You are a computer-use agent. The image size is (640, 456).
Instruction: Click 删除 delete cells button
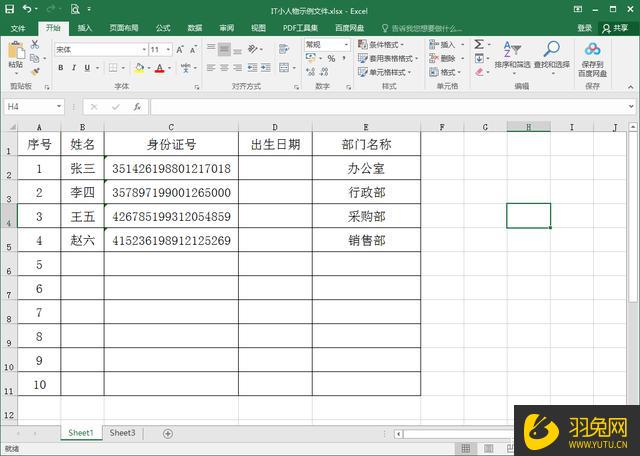click(x=442, y=58)
